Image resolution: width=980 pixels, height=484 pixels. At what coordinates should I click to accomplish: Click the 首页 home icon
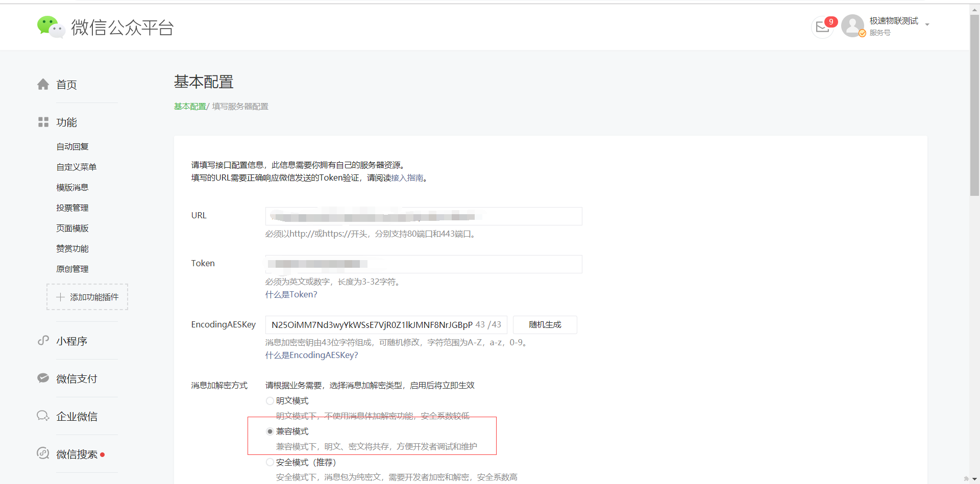coord(43,84)
